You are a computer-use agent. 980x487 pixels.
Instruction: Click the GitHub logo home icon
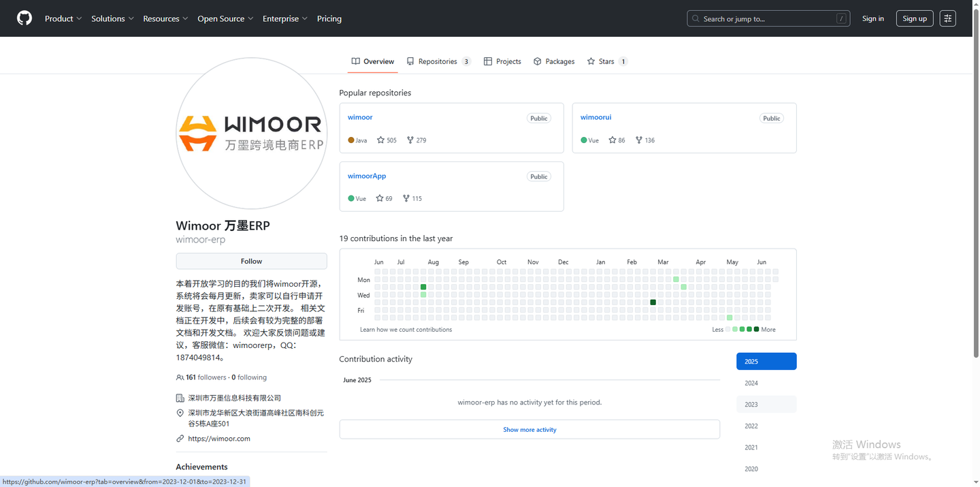(24, 18)
